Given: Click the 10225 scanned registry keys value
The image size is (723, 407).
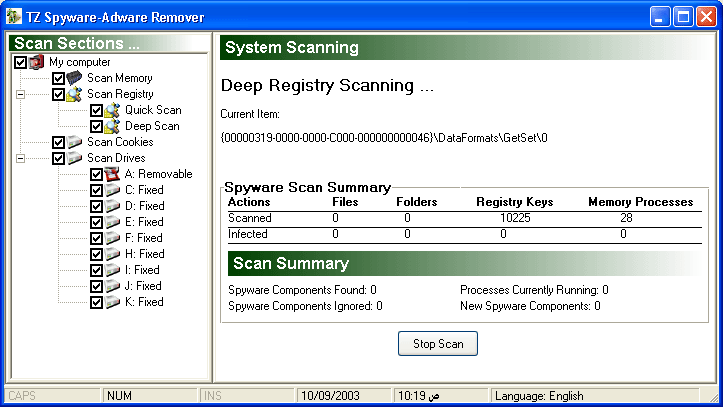Looking at the screenshot, I should pyautogui.click(x=515, y=218).
